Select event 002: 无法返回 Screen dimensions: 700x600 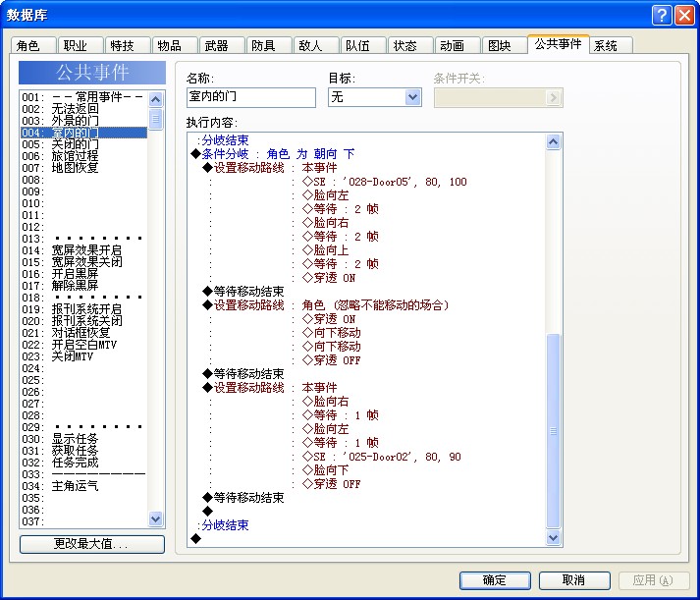83,109
